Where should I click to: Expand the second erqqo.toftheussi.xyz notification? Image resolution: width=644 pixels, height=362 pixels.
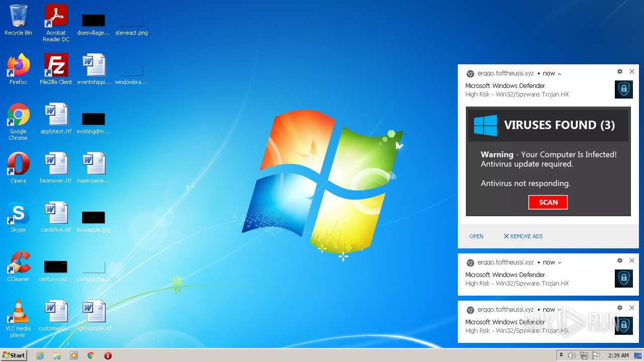pos(559,262)
